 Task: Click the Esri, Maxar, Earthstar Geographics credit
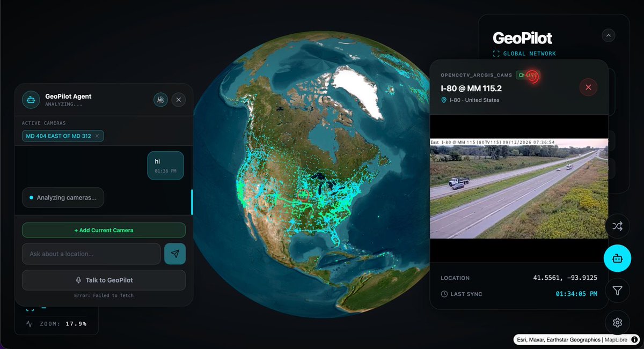click(x=559, y=339)
